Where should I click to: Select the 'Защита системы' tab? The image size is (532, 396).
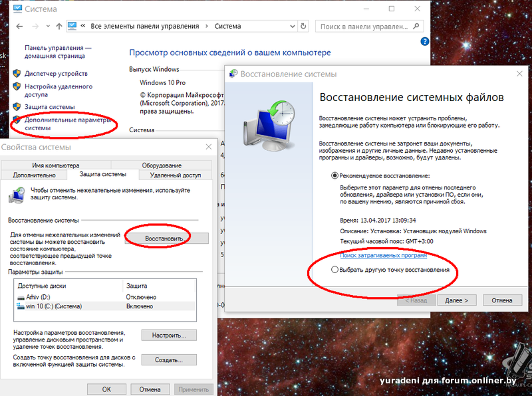coord(103,174)
